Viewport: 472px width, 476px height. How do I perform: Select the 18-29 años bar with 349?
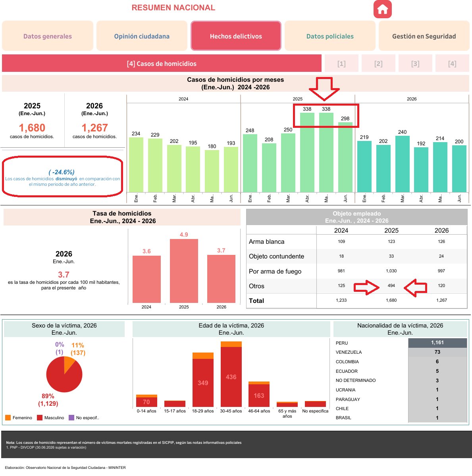[x=203, y=383]
